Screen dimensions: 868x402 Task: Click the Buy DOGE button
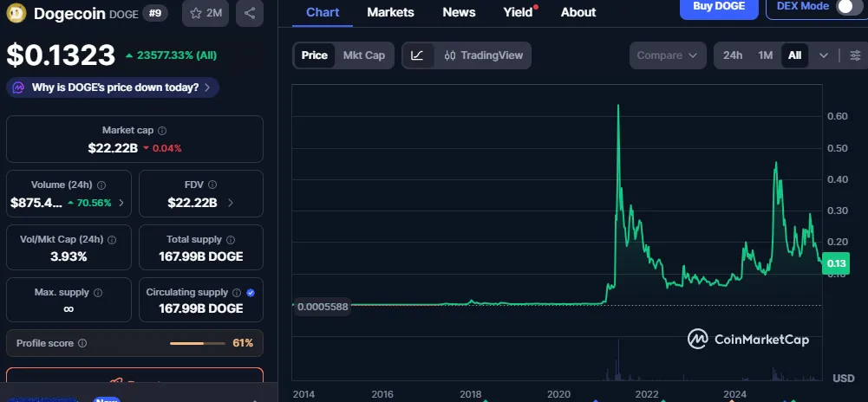[x=719, y=7]
